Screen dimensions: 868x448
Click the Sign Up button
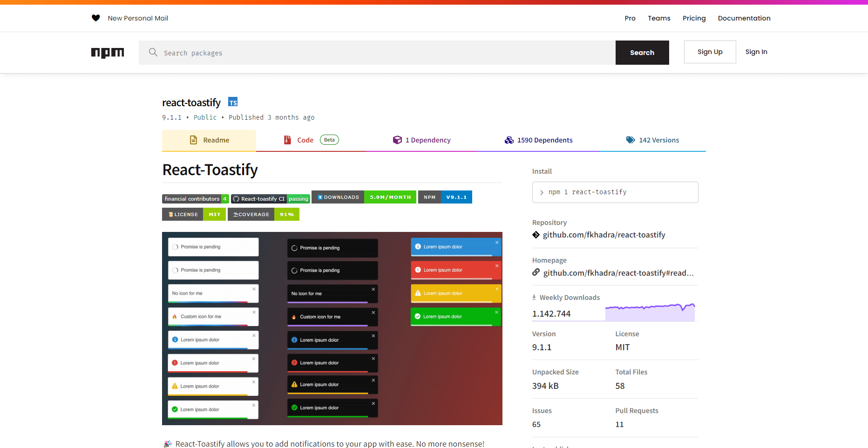pyautogui.click(x=710, y=52)
